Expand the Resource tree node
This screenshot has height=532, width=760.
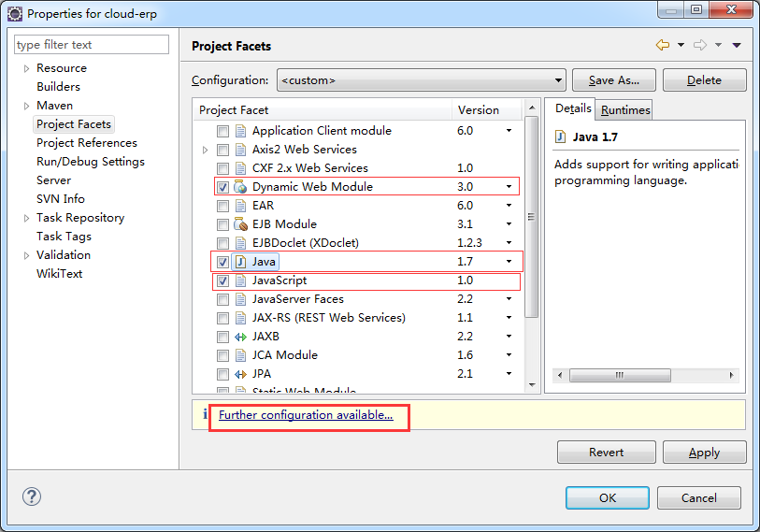(x=27, y=69)
